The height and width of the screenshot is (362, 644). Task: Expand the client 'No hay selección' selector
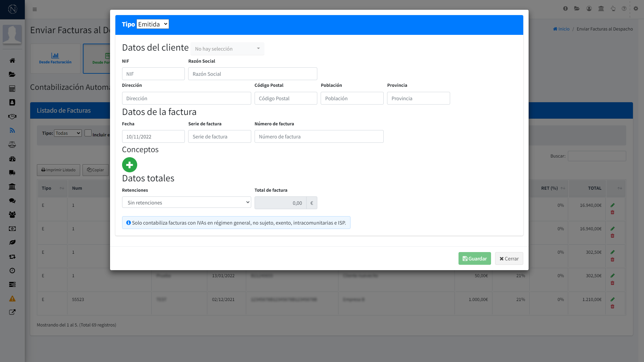tap(227, 49)
